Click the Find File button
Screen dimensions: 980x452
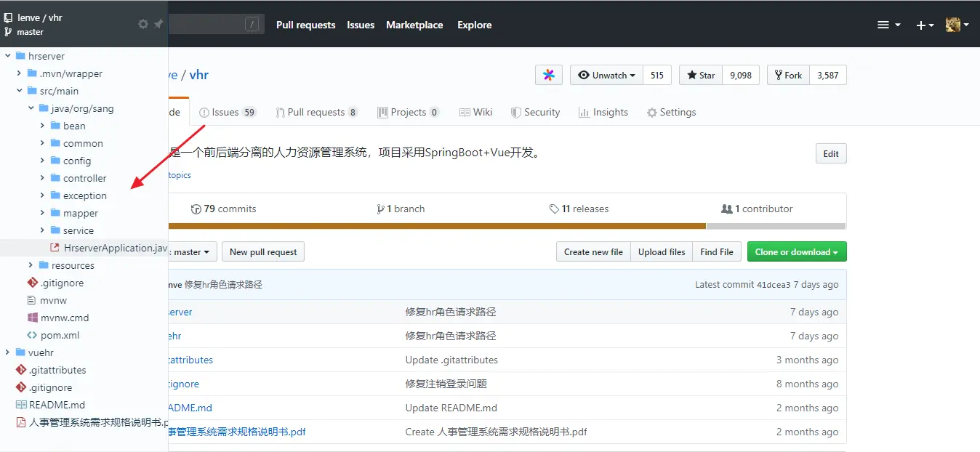(x=717, y=251)
